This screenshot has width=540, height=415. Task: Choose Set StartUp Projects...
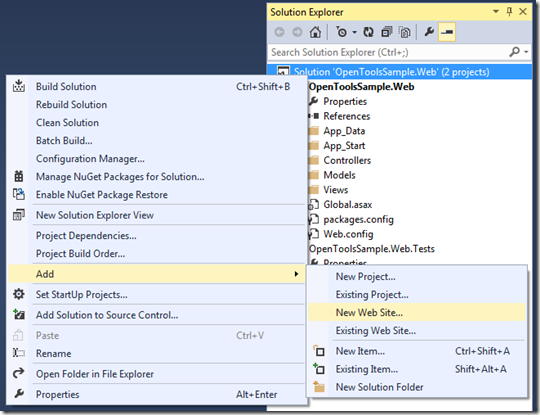[156, 295]
